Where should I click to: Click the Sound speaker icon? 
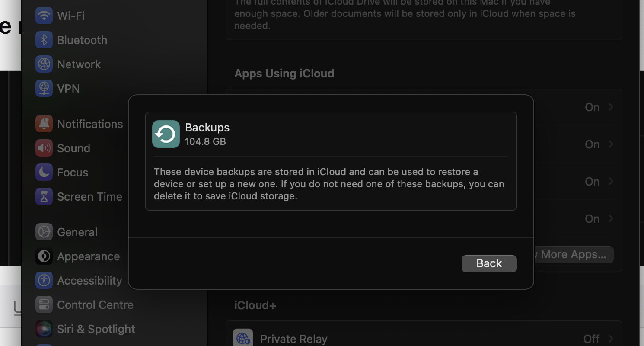coord(44,148)
